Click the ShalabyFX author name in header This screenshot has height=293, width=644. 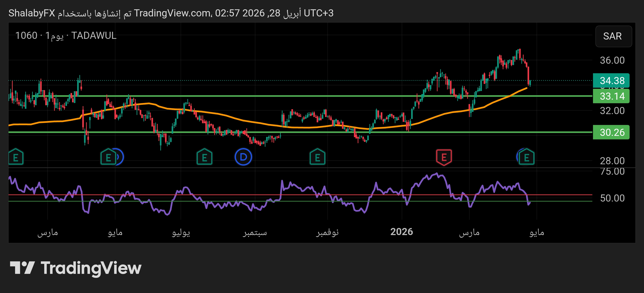point(32,13)
